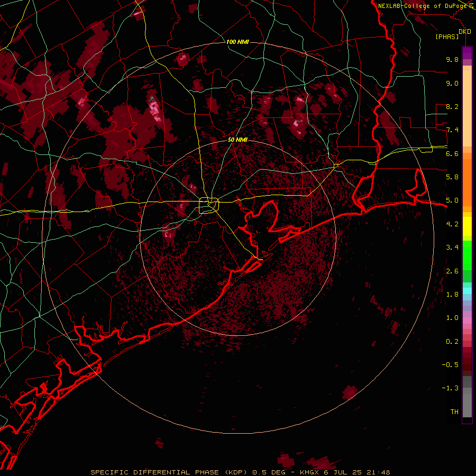Click the 3.4 value on the color scale
Viewport: 476px width, 476px height.
[x=452, y=247]
